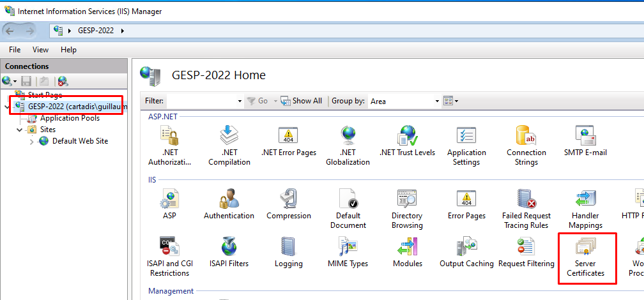
Task: Click the ASP.NET group header
Action: point(163,117)
